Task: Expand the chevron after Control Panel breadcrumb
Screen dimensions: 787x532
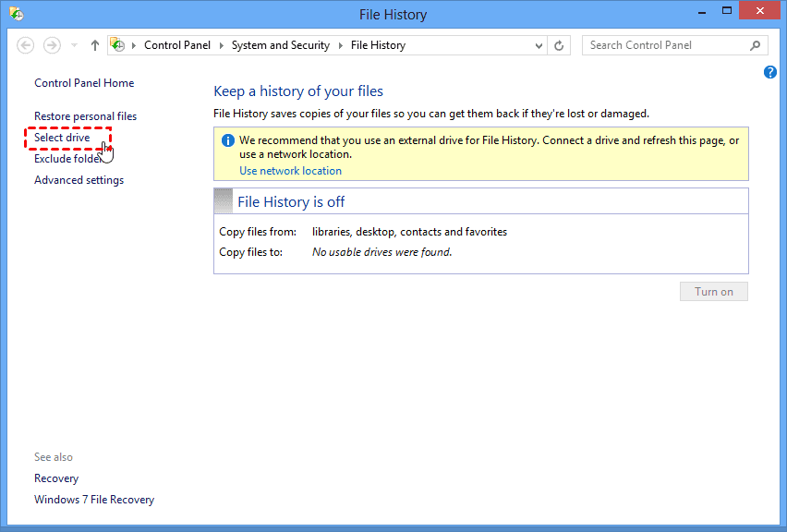Action: [x=222, y=45]
